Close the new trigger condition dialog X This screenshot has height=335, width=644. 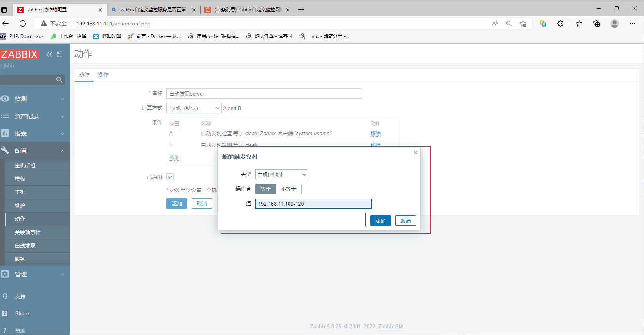416,152
